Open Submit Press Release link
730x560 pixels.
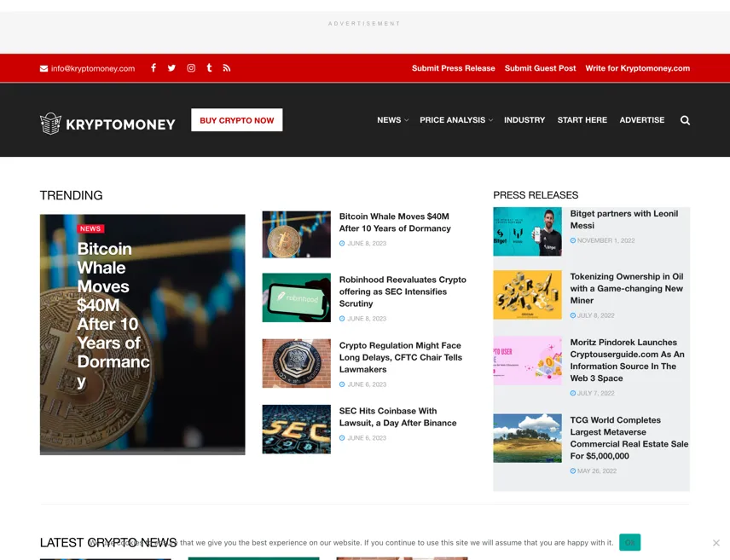coord(453,68)
